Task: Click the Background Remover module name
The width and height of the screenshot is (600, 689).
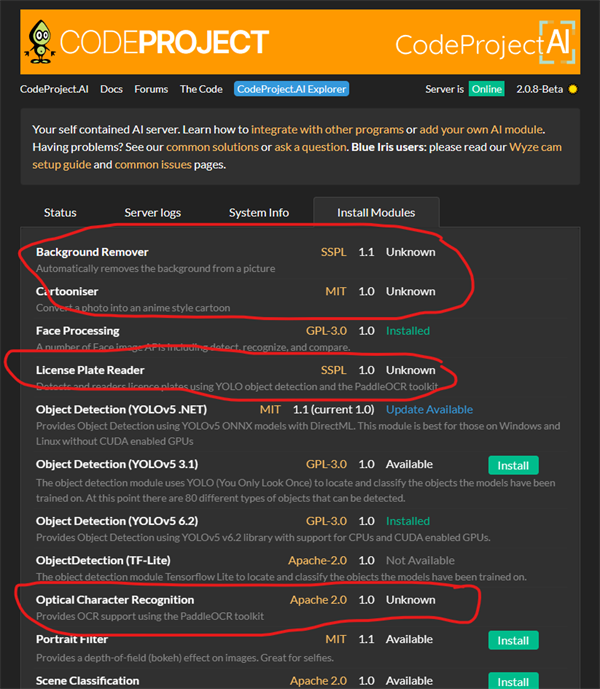Action: pyautogui.click(x=92, y=252)
